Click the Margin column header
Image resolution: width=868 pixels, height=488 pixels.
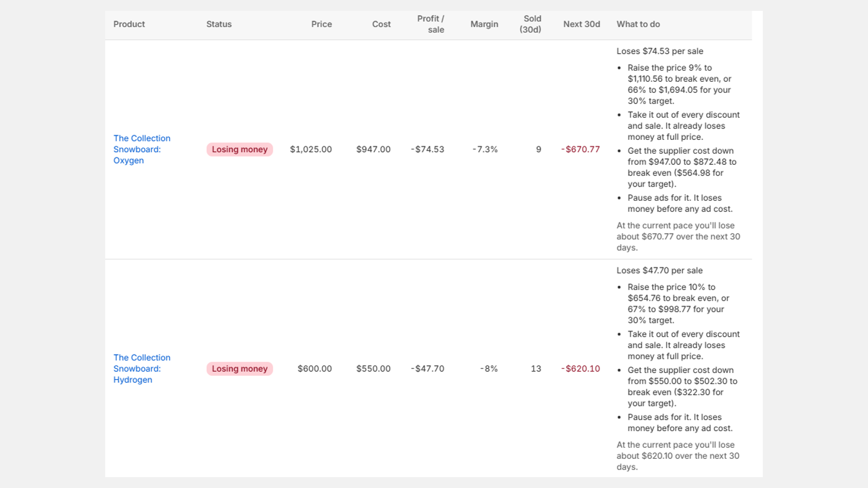click(x=484, y=24)
